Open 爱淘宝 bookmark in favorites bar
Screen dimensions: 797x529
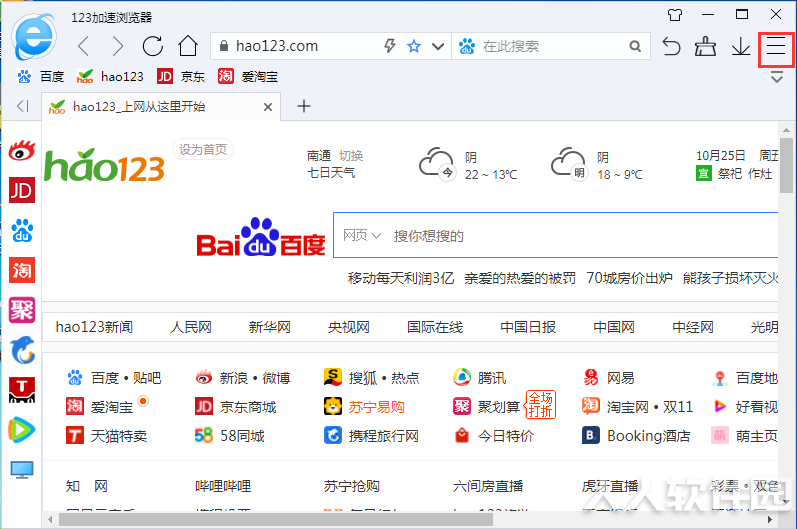tap(248, 77)
